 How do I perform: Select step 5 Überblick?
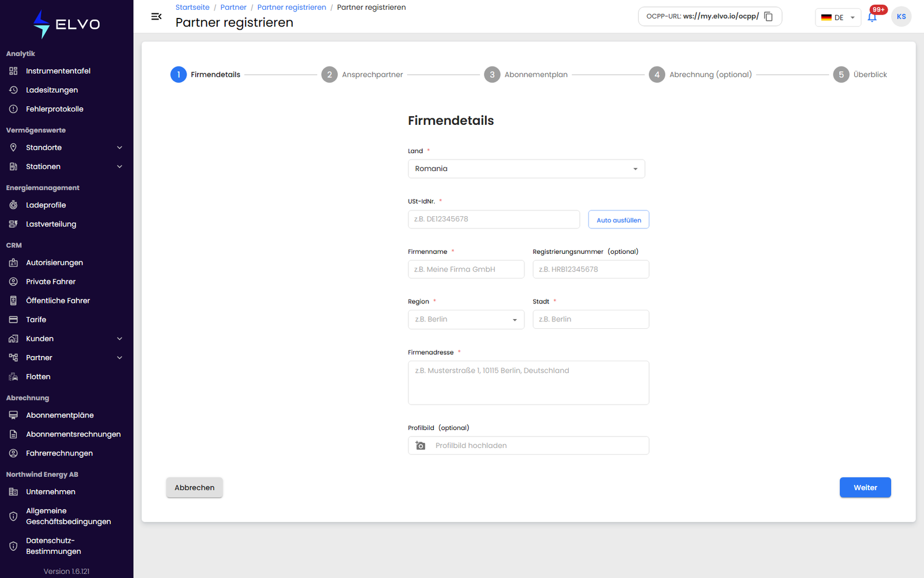[860, 75]
